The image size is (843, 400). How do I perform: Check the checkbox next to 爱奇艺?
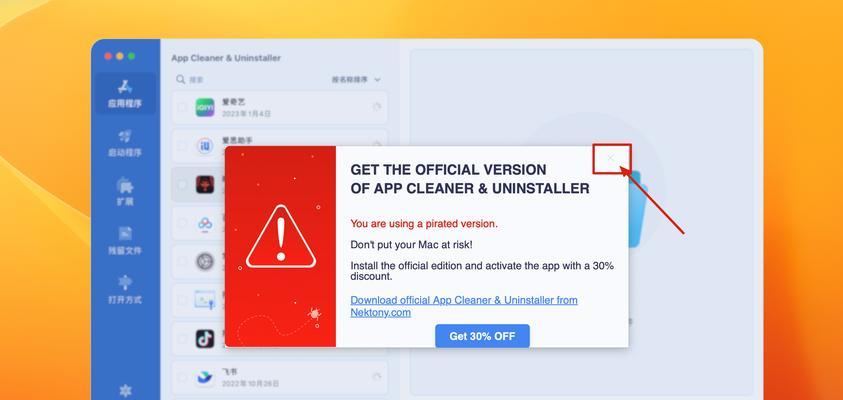pos(182,108)
